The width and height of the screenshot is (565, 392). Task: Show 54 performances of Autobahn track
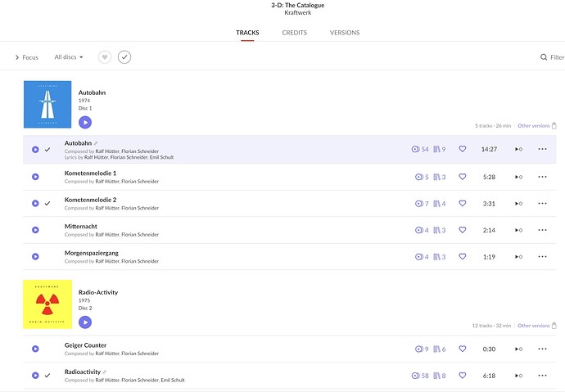tap(420, 149)
